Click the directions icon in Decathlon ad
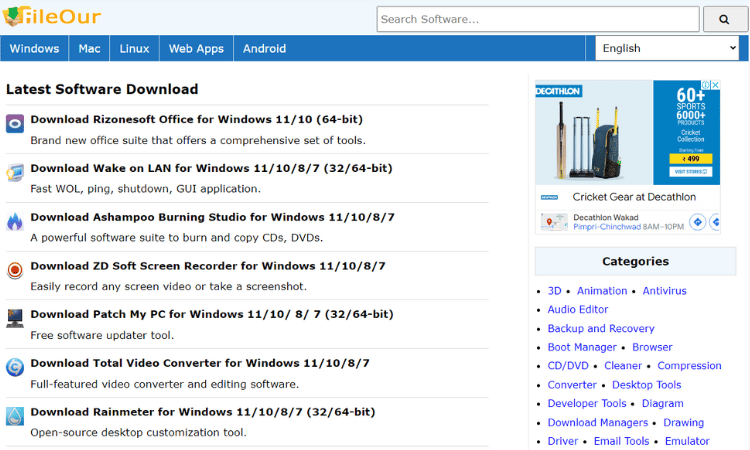Screen dimensions: 750x450 tap(697, 222)
